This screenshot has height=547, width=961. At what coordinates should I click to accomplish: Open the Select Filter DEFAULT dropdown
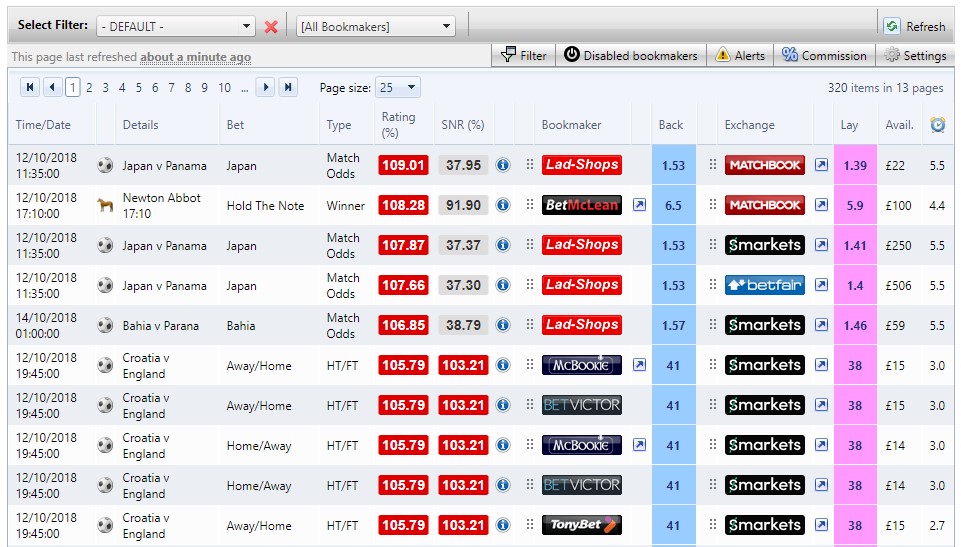176,26
